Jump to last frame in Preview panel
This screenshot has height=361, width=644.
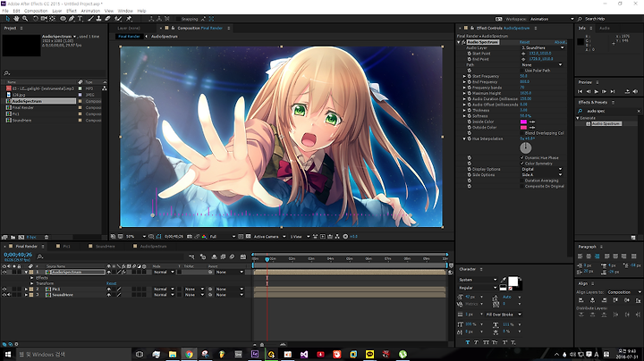point(613,91)
